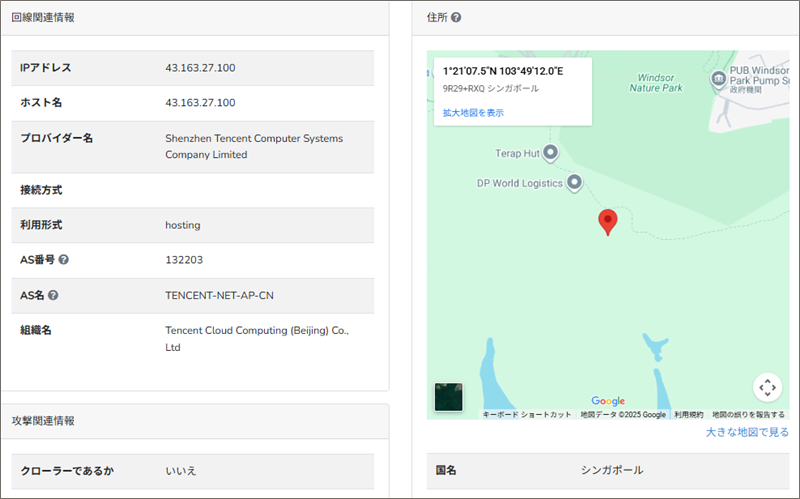This screenshot has height=499, width=800.
Task: Click 地図の誤りを報告する link
Action: (748, 414)
